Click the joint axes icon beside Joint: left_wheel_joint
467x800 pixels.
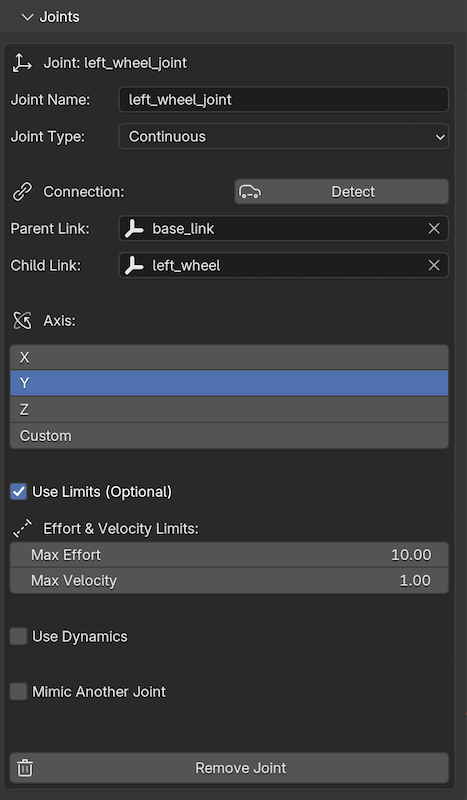[x=22, y=63]
